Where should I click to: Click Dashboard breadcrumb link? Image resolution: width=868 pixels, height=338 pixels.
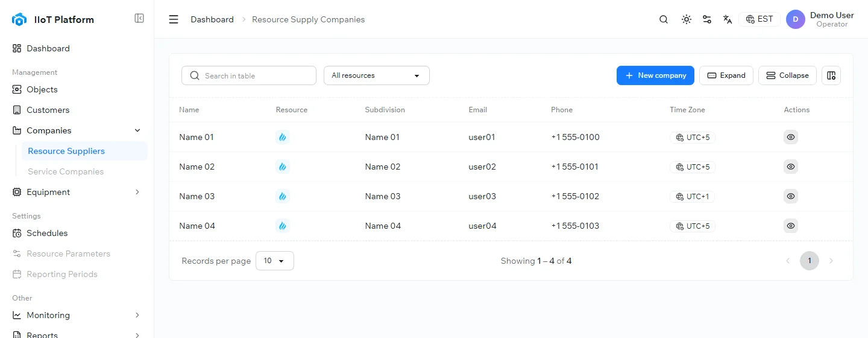click(x=212, y=19)
